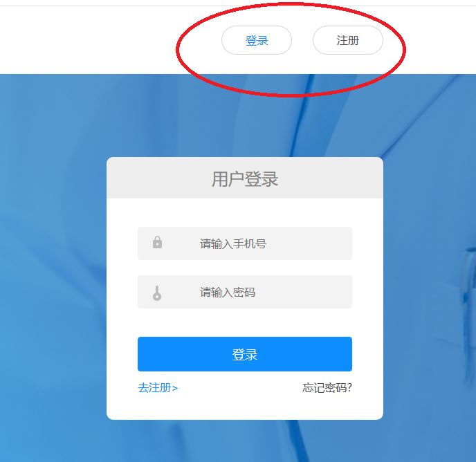Focus the 请输入密码 input field

[x=245, y=292]
